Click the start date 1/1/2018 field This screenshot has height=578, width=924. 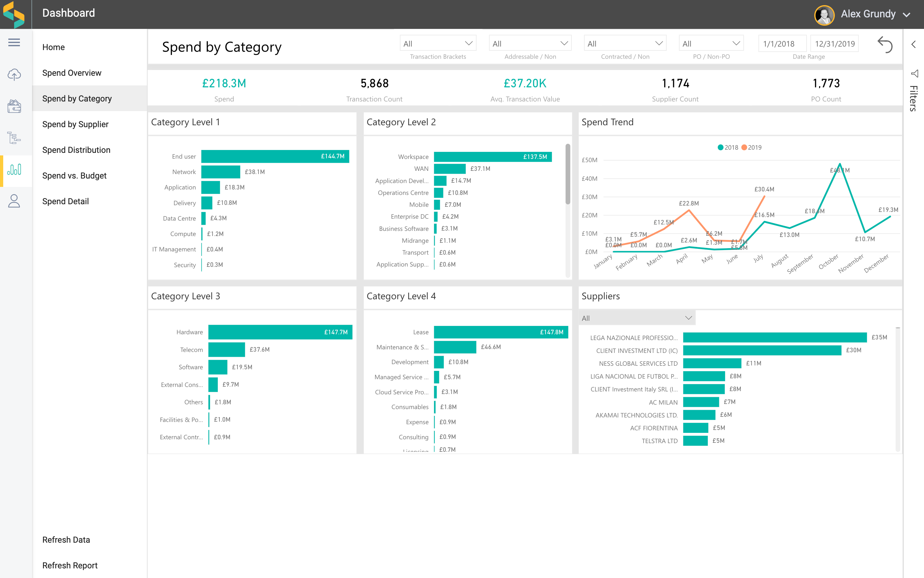782,44
